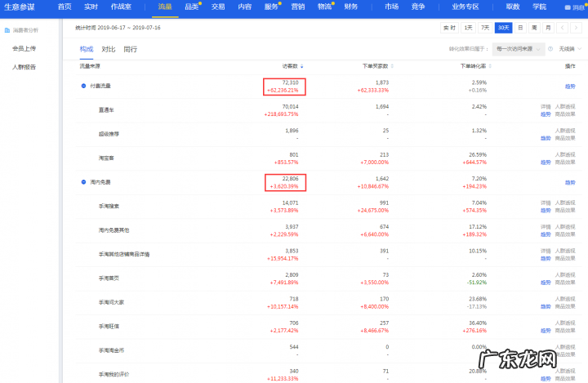Collapse the 付费流量 row circle icon
This screenshot has height=383, width=588.
(x=83, y=86)
